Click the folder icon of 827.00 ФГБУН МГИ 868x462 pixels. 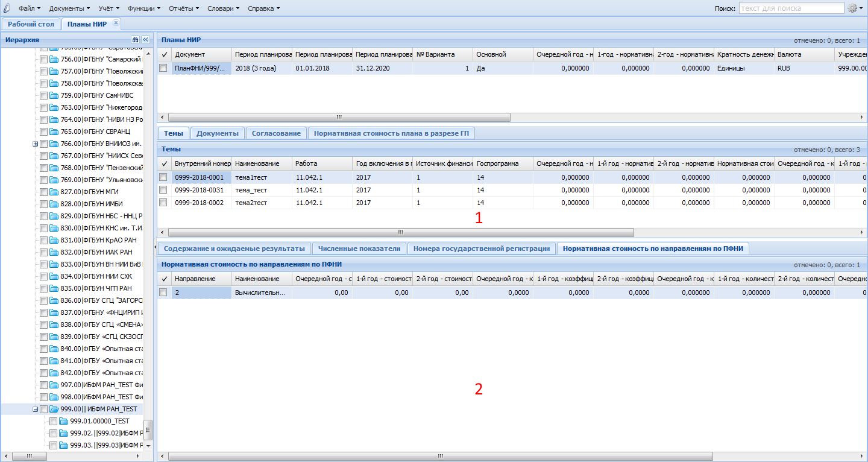[x=54, y=192]
